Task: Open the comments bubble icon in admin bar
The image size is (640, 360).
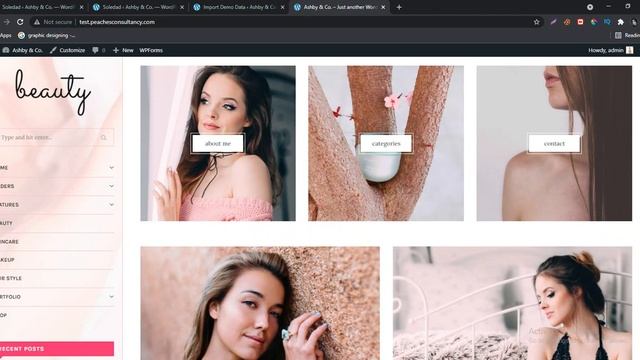Action: coord(96,50)
